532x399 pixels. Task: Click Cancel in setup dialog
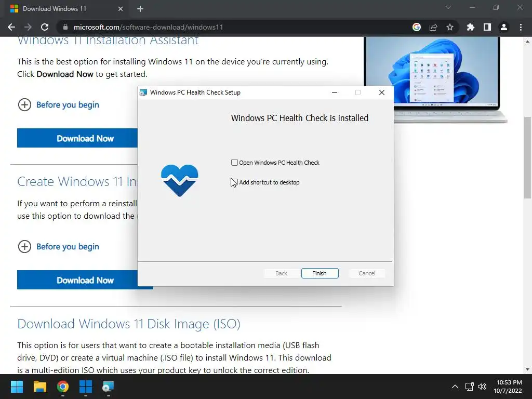[x=367, y=273]
